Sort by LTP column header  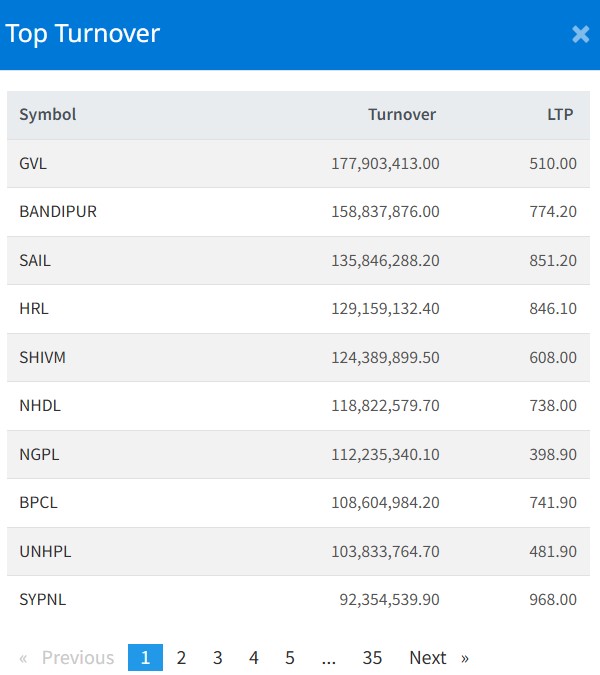point(560,114)
